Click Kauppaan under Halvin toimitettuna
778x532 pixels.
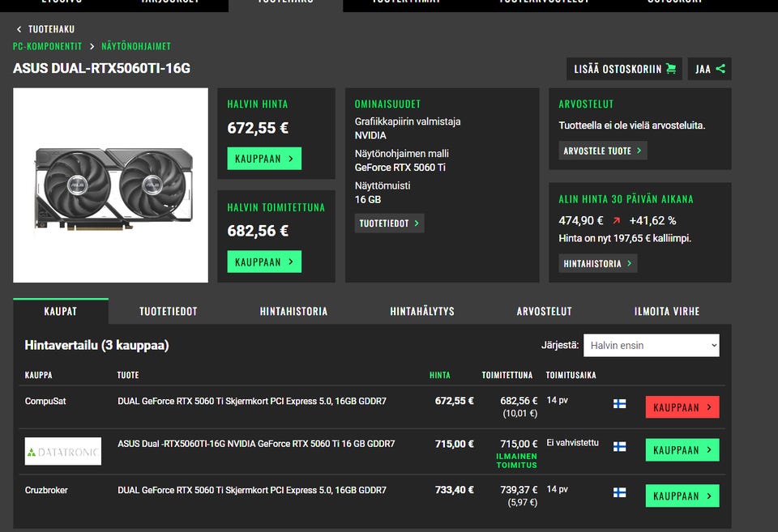point(264,262)
